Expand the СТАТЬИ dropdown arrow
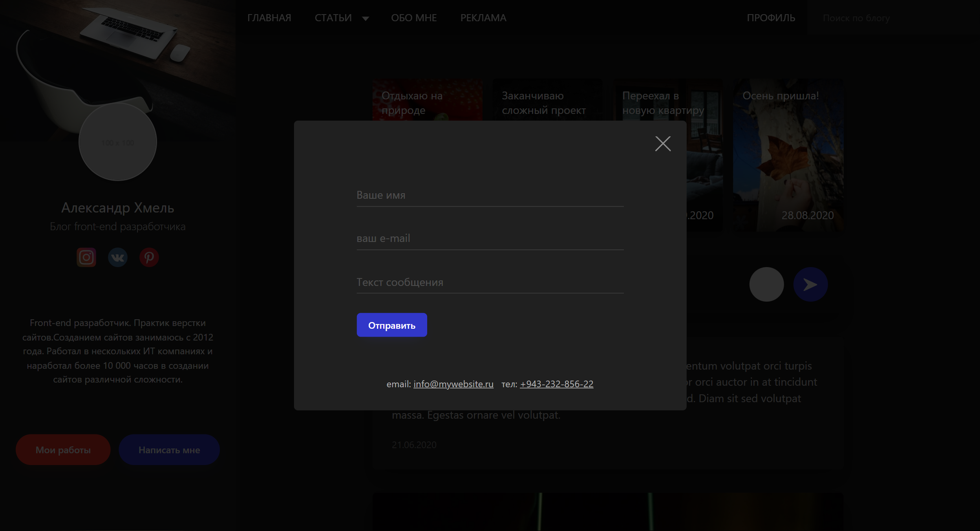980x531 pixels. (366, 18)
